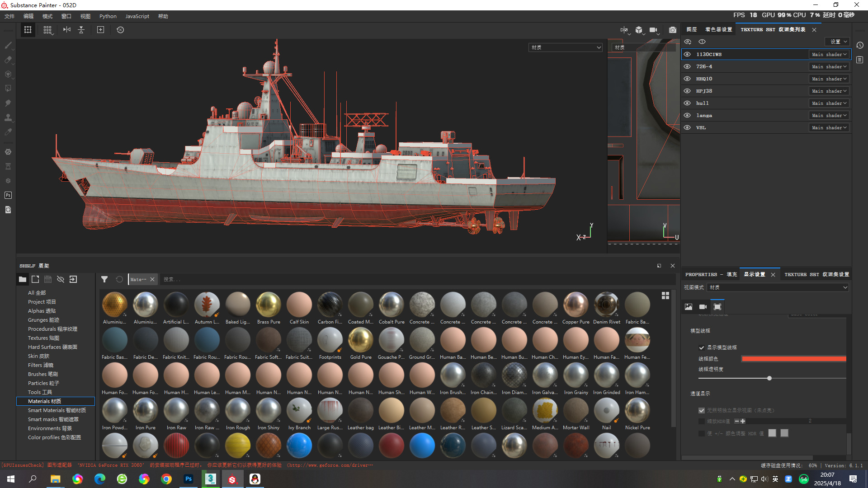
Task: Select the Polygon fill tool
Action: [x=8, y=89]
